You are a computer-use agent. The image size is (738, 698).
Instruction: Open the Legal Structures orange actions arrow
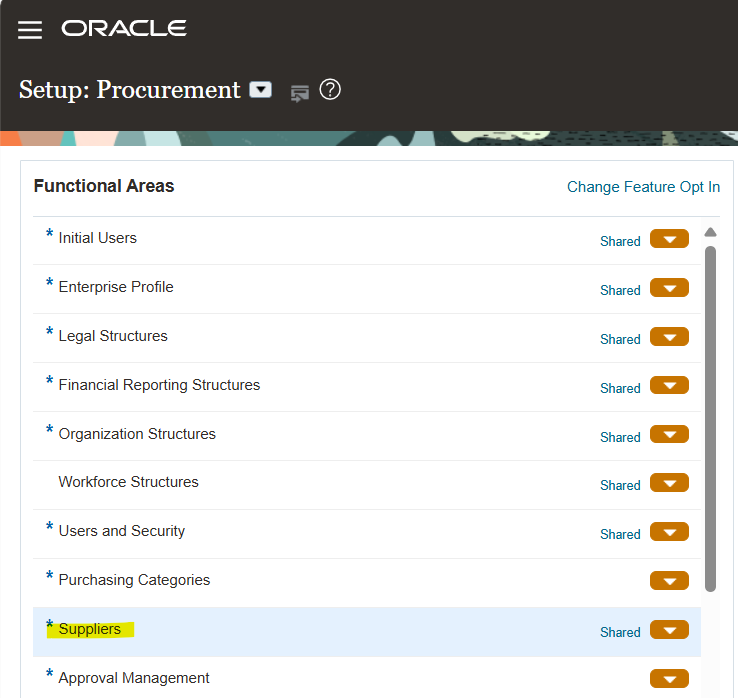click(669, 337)
